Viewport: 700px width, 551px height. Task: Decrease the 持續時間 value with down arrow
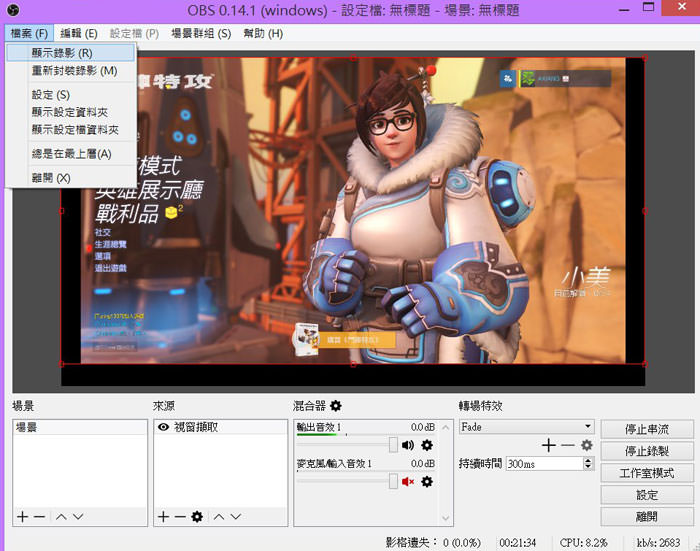coord(588,467)
